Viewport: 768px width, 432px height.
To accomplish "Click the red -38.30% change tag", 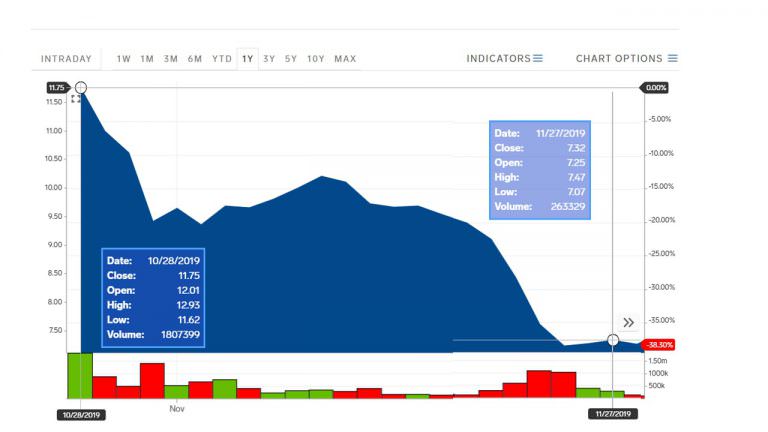I will click(x=658, y=345).
